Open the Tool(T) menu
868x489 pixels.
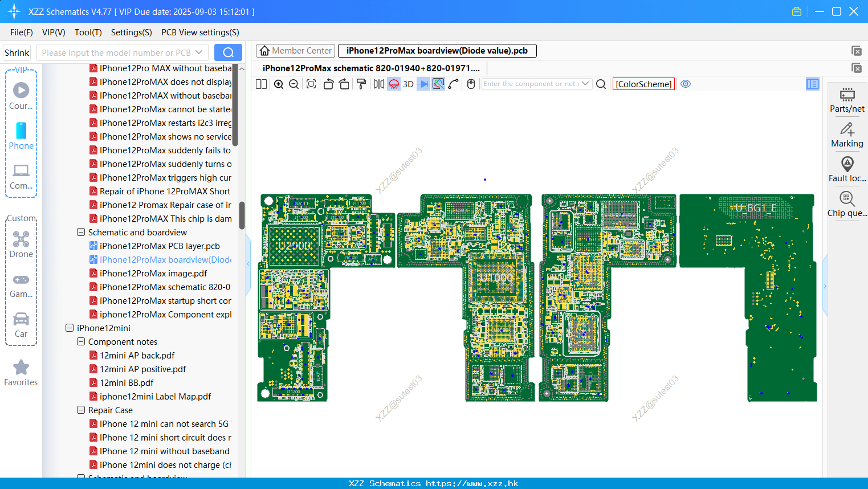(88, 32)
